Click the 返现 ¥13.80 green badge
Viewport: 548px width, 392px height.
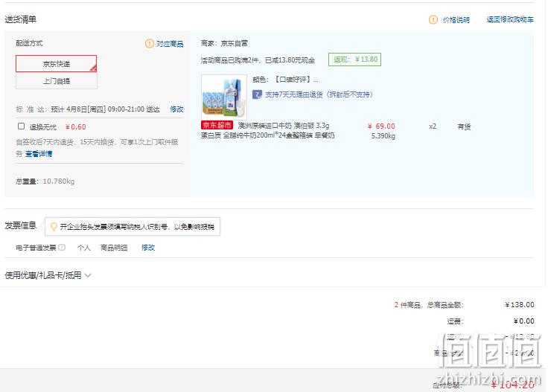click(354, 60)
